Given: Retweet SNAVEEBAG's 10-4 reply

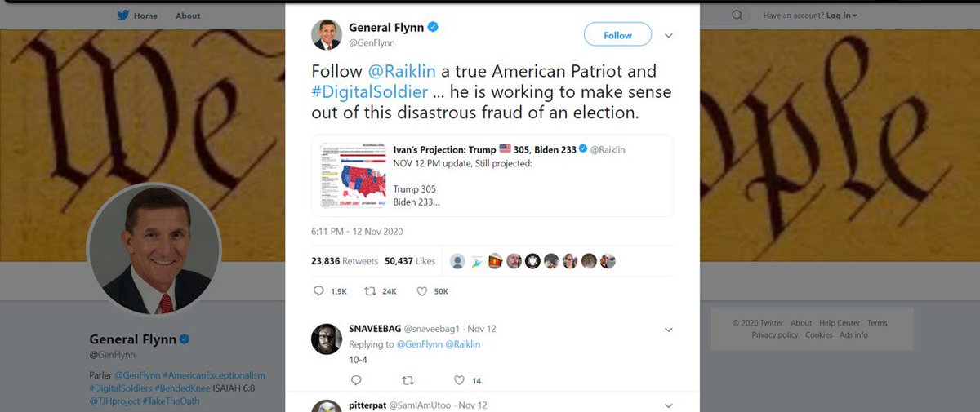Looking at the screenshot, I should pos(408,380).
